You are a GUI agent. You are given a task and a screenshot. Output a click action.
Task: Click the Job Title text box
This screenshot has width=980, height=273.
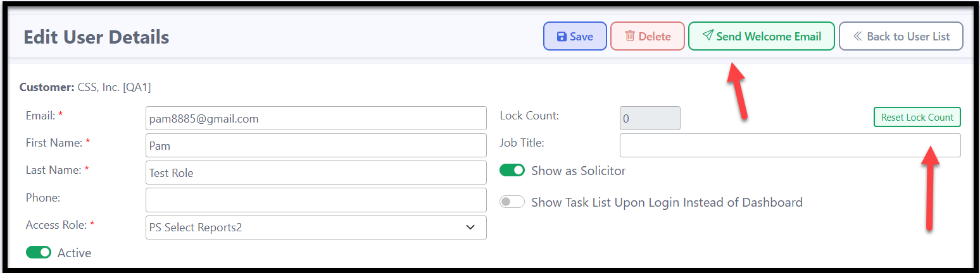[x=790, y=145]
